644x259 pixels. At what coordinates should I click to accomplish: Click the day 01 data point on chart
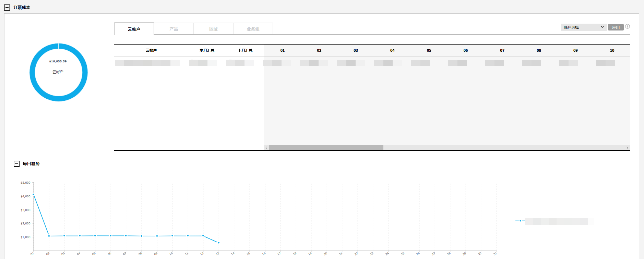33,195
